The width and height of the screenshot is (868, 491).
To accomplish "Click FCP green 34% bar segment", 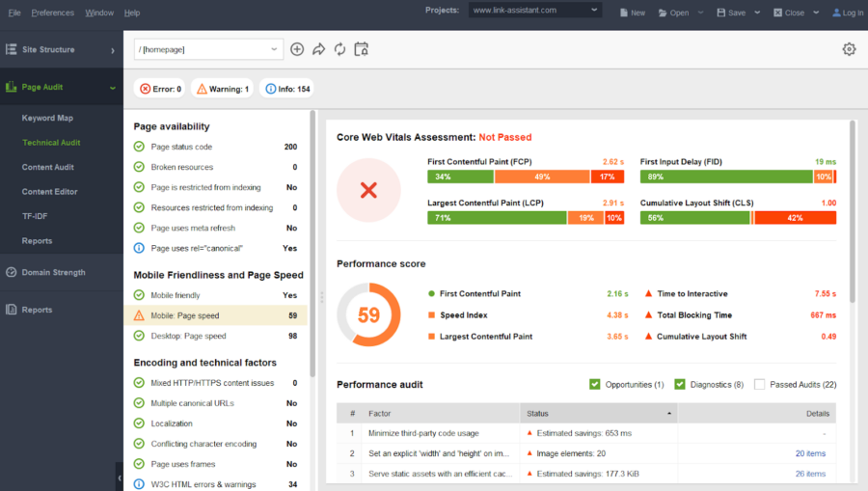I will pyautogui.click(x=460, y=177).
